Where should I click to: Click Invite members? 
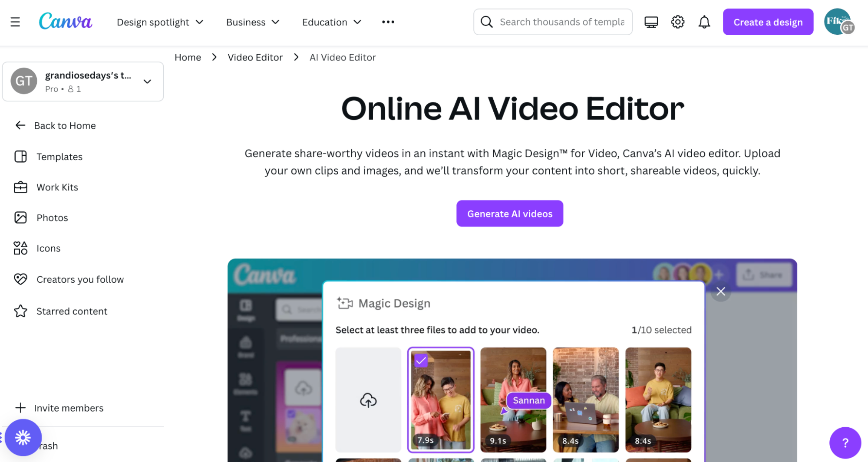tap(59, 408)
